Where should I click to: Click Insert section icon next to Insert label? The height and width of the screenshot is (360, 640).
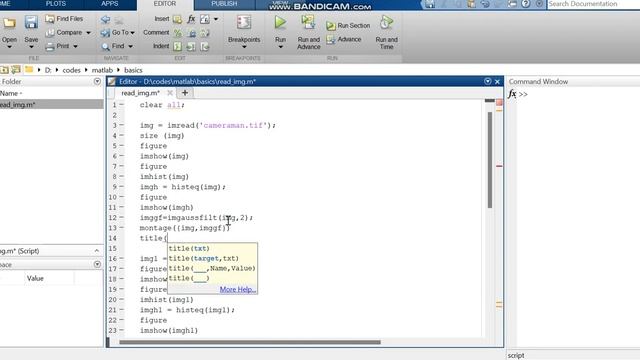point(177,19)
